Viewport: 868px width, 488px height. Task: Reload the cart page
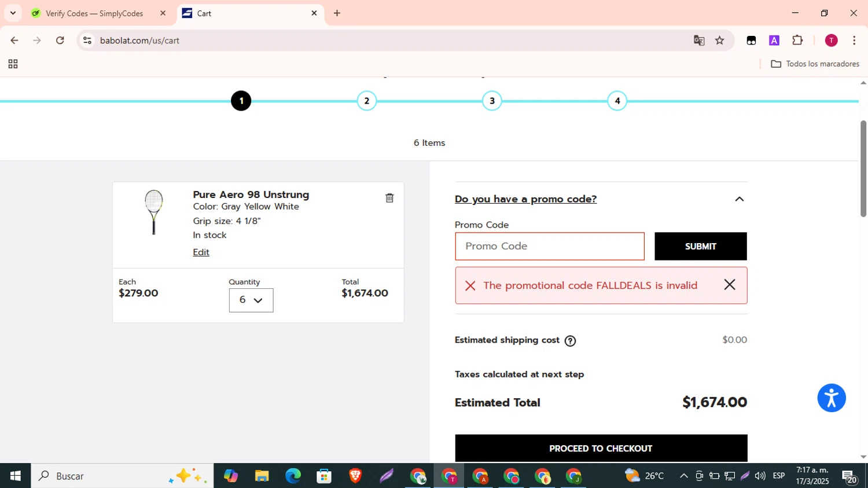pyautogui.click(x=60, y=41)
